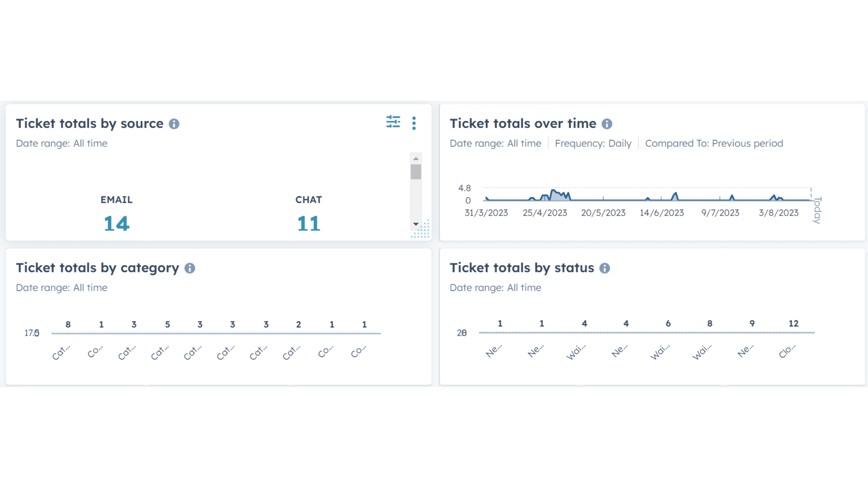Click the EMAIL total value of 14
The width and height of the screenshot is (868, 488).
[116, 223]
